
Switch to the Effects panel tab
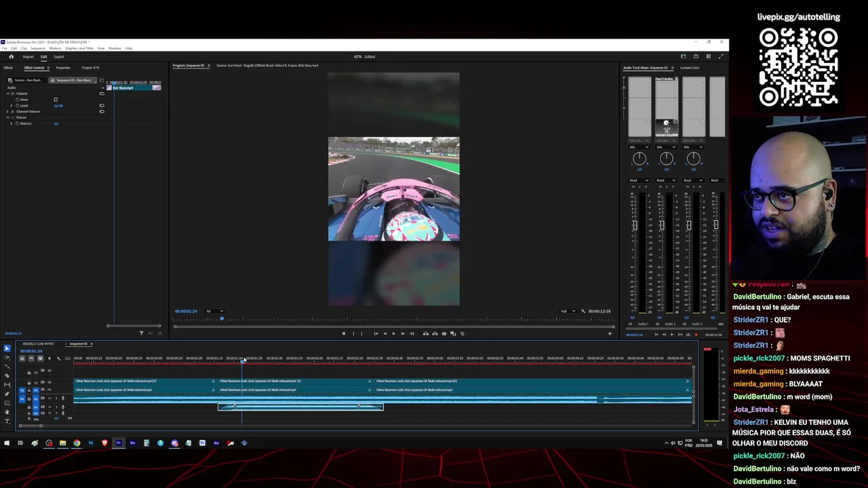(x=8, y=68)
